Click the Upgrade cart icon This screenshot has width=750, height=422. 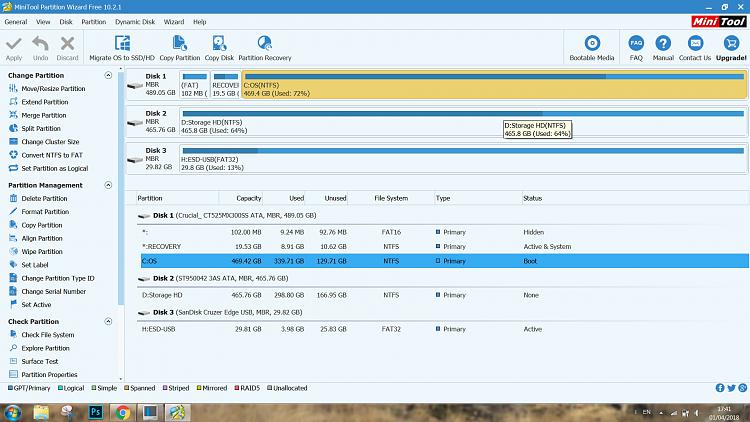tap(731, 44)
